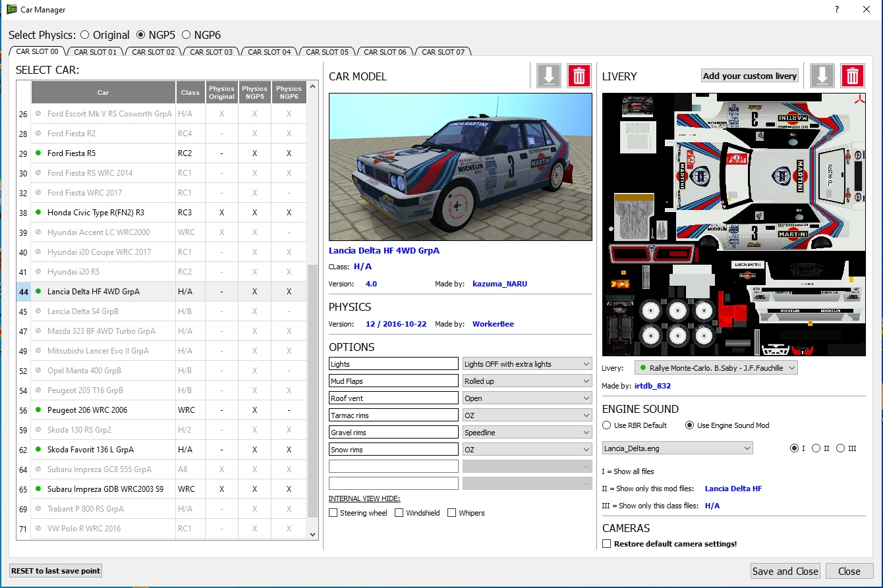Switch to CAR SLOT 01 tab
The width and height of the screenshot is (883, 588).
pyautogui.click(x=95, y=52)
